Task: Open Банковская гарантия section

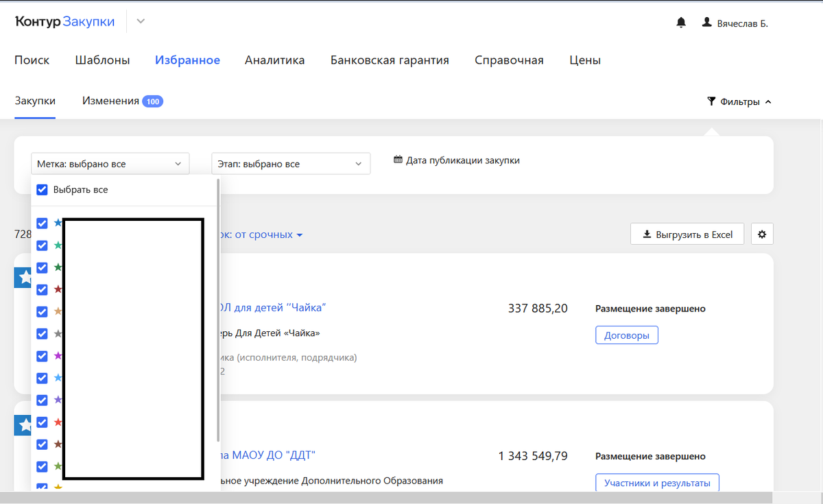Action: point(390,60)
